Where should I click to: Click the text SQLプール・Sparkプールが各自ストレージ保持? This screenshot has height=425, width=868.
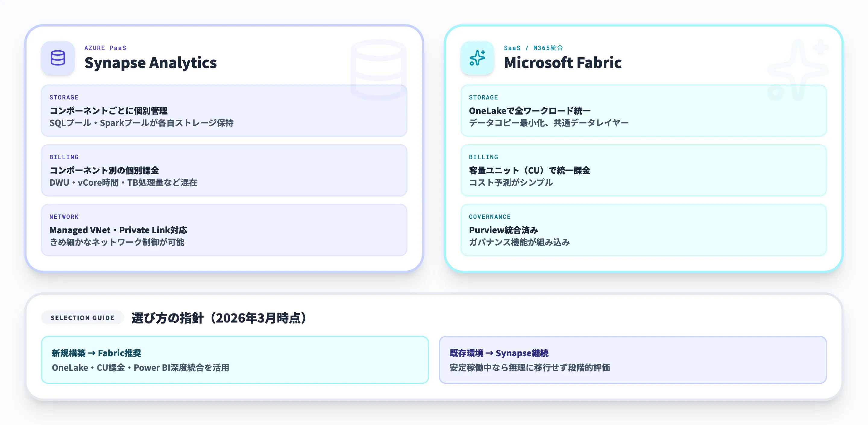tap(142, 123)
